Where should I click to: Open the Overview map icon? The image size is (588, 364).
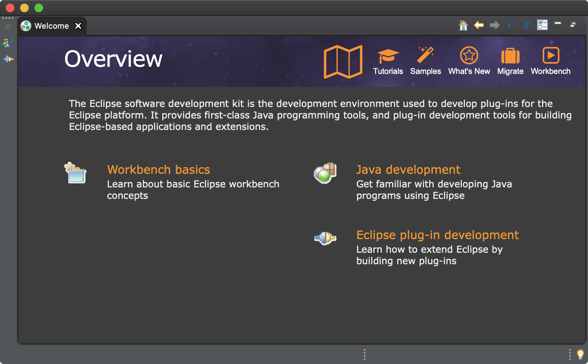coord(343,61)
